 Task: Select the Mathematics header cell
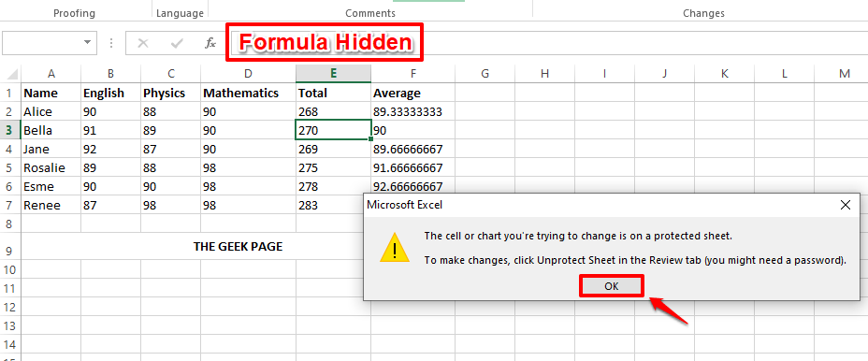pos(248,93)
